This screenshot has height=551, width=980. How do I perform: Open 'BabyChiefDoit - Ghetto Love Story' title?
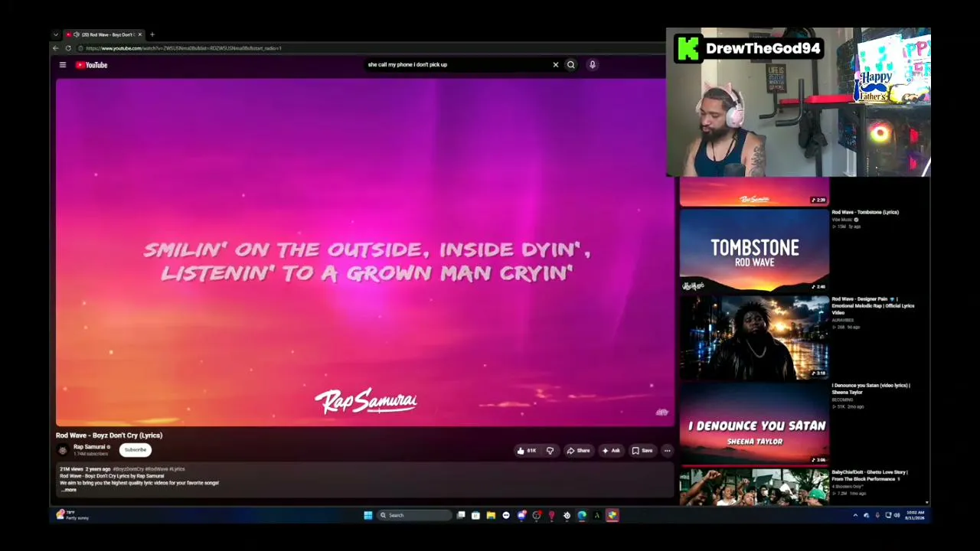[870, 475]
